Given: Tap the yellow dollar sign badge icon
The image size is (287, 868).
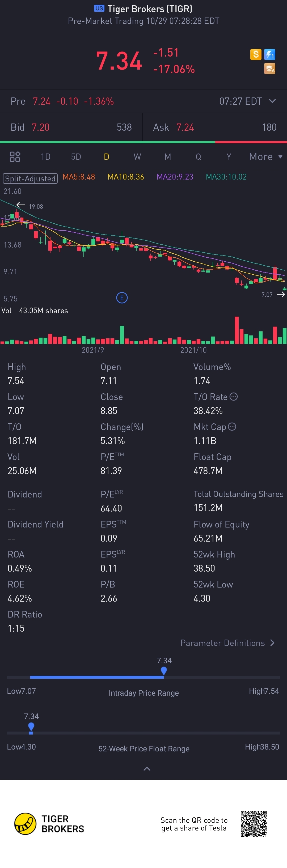Looking at the screenshot, I should [x=256, y=54].
